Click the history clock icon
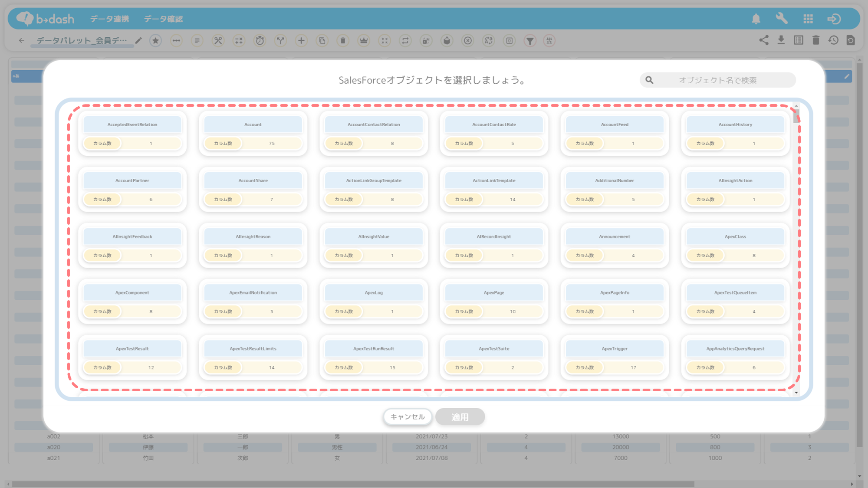Screen dimensions: 868x488 833,40
